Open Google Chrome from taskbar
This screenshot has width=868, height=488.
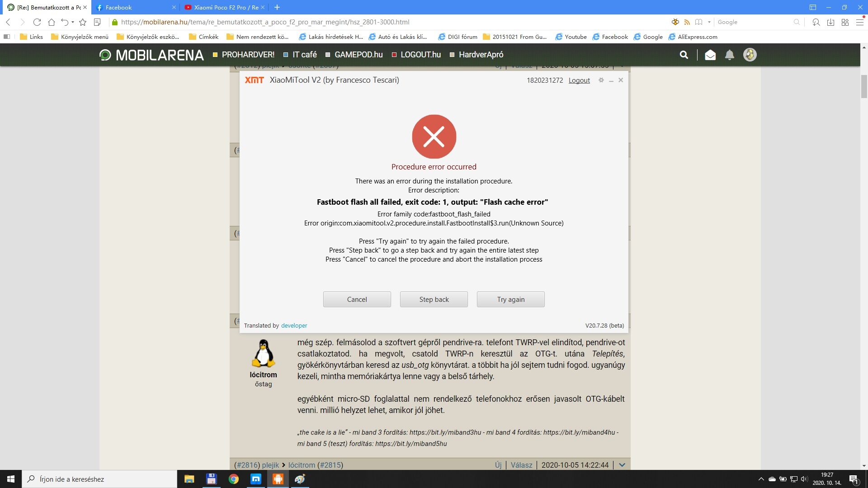233,479
